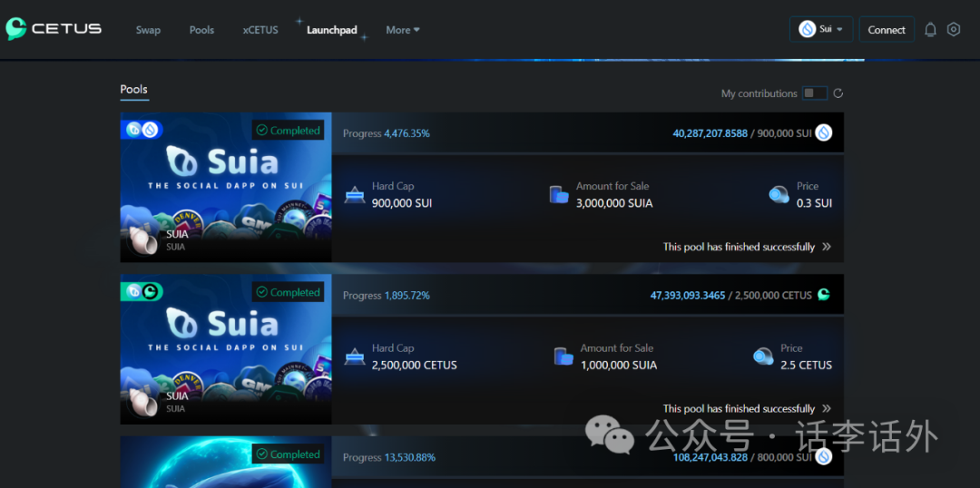The image size is (980, 488).
Task: Click the shell avatar on the first SUIA card
Action: pos(143,240)
